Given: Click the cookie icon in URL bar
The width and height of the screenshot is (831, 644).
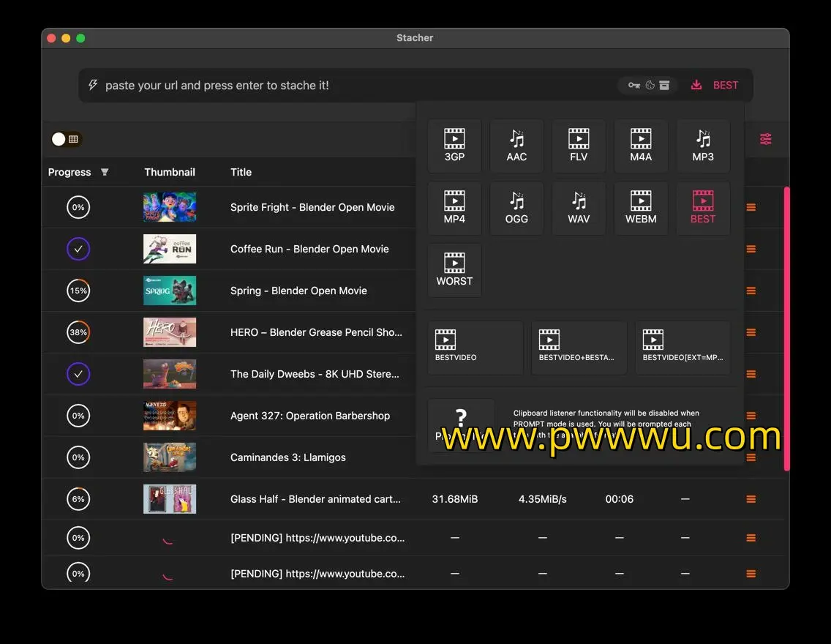Looking at the screenshot, I should pos(650,86).
